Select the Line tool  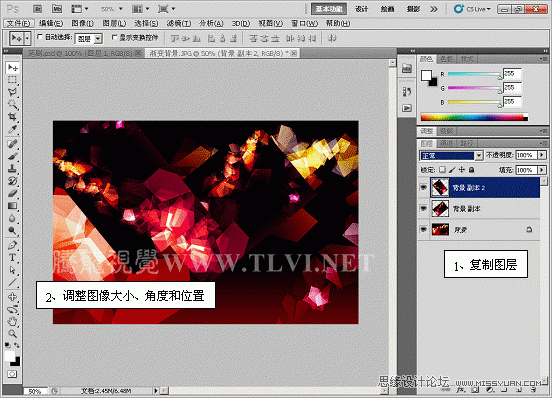13,282
